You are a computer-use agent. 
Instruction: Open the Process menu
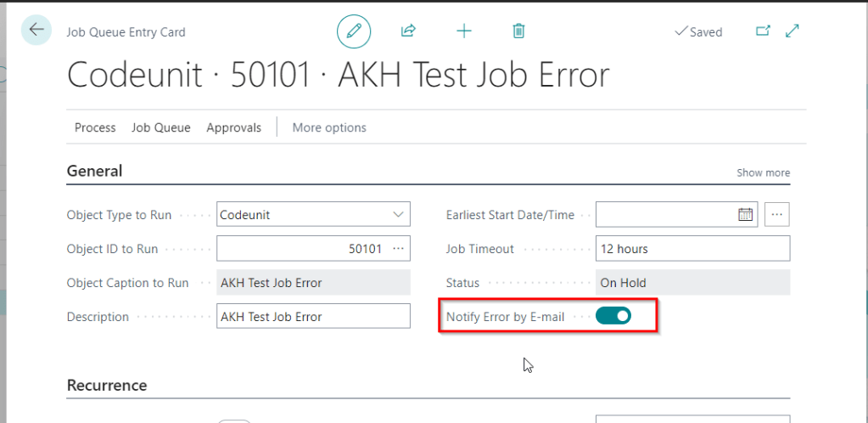(95, 127)
